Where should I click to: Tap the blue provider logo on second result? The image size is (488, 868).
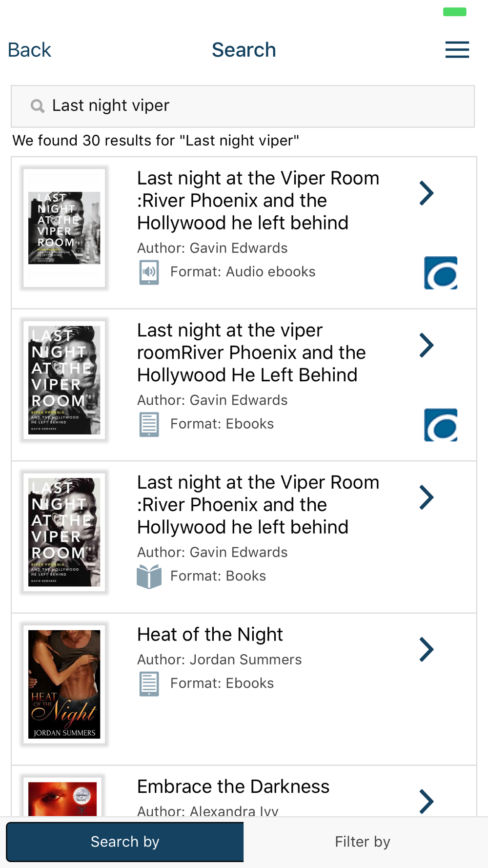point(441,425)
